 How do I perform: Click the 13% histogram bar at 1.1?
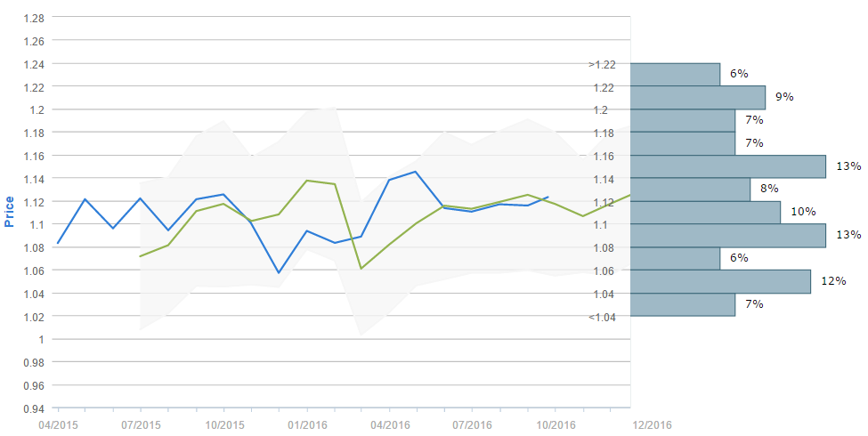(727, 236)
